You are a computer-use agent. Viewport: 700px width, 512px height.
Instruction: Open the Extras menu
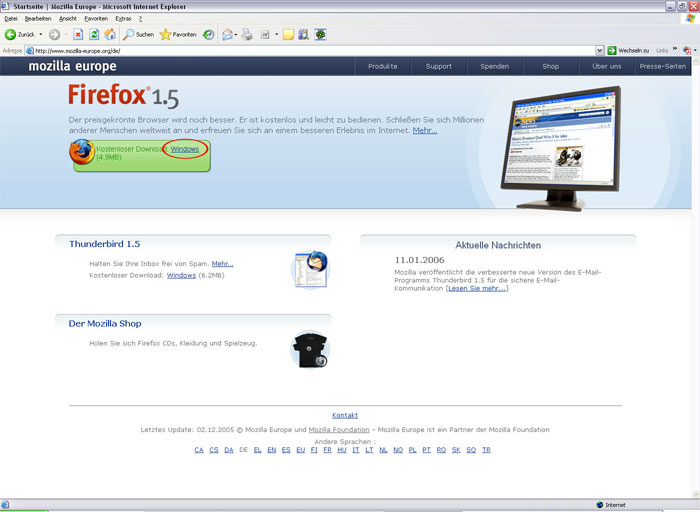click(123, 19)
